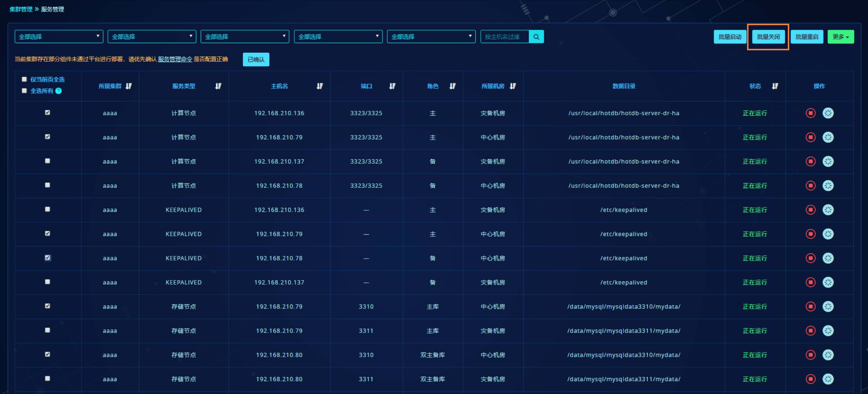Toggle the 全选所有 checkbox
The image size is (868, 394).
tap(24, 91)
